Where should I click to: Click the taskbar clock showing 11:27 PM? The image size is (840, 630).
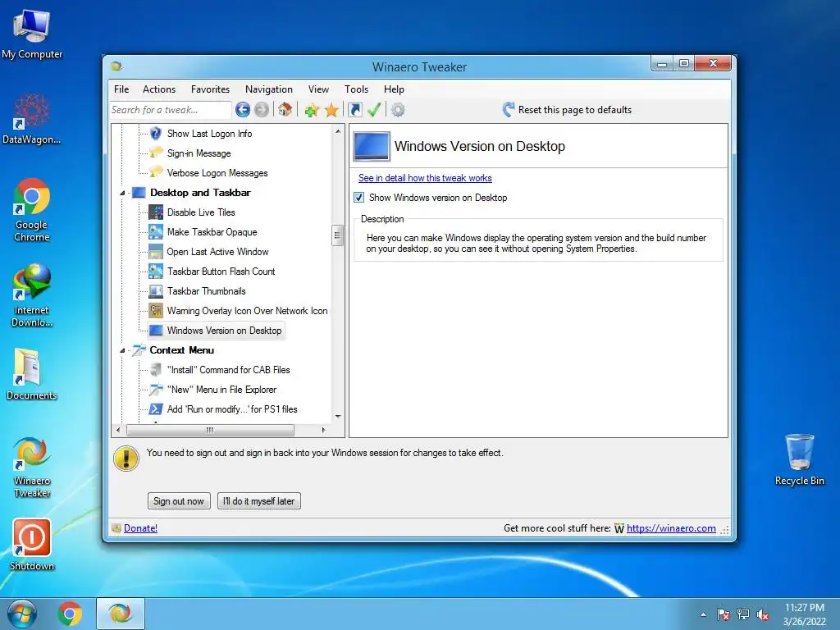[x=804, y=614]
